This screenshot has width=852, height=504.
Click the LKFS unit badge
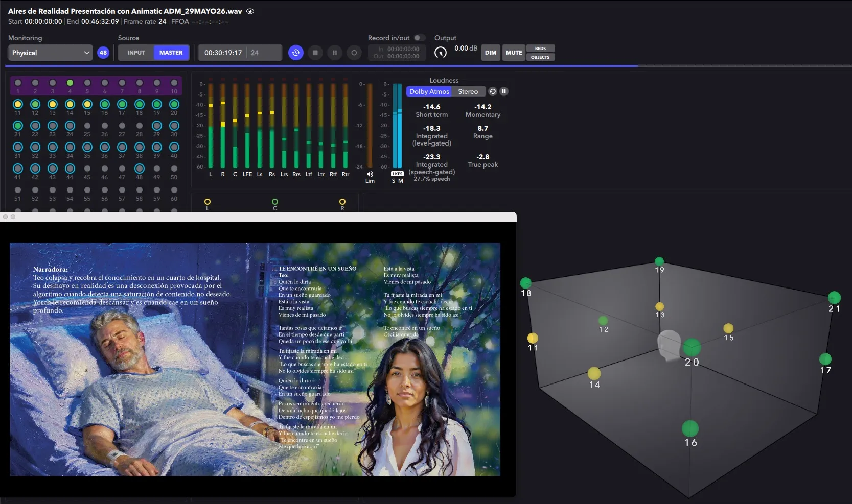click(397, 174)
